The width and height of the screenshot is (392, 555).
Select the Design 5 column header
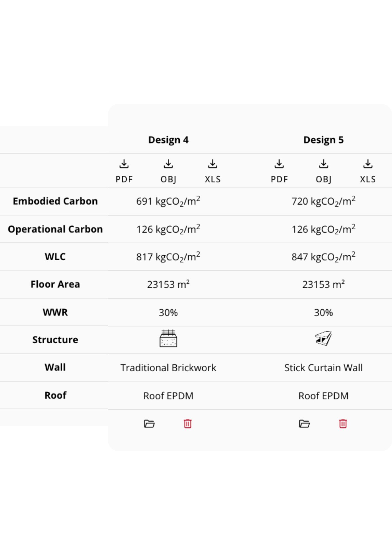pos(324,140)
